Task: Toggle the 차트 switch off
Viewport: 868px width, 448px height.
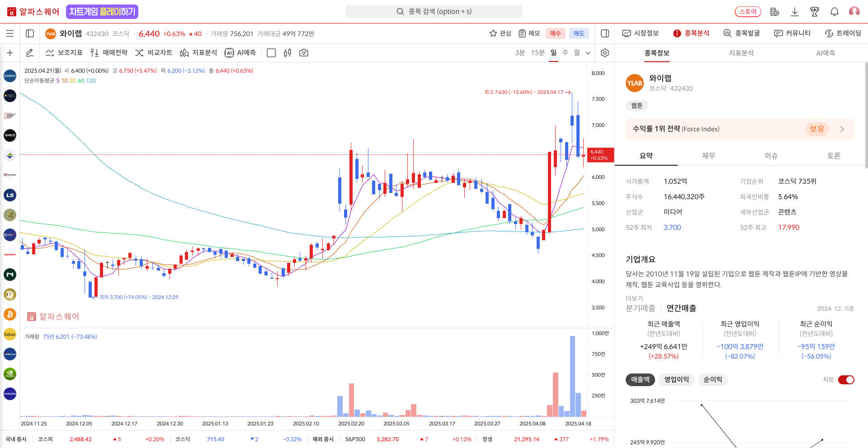Action: click(846, 380)
